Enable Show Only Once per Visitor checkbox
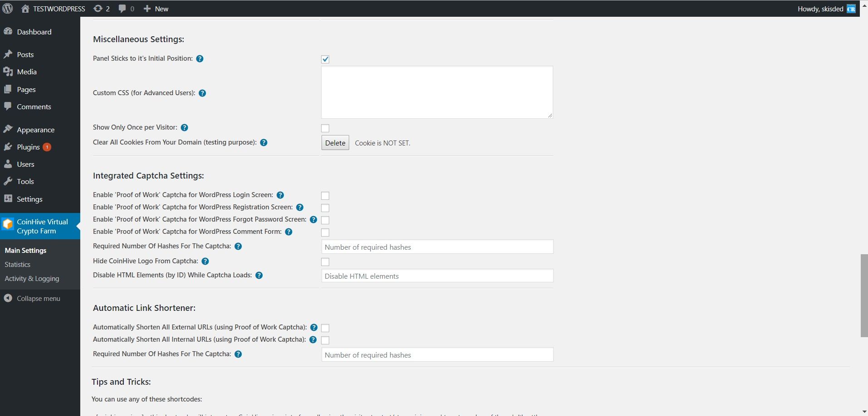The image size is (868, 416). (x=325, y=128)
